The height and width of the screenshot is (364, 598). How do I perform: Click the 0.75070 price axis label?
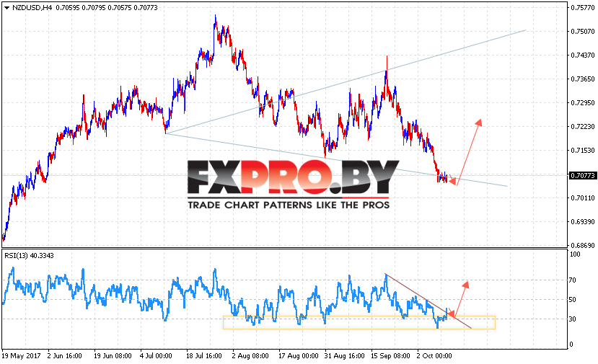pyautogui.click(x=582, y=31)
